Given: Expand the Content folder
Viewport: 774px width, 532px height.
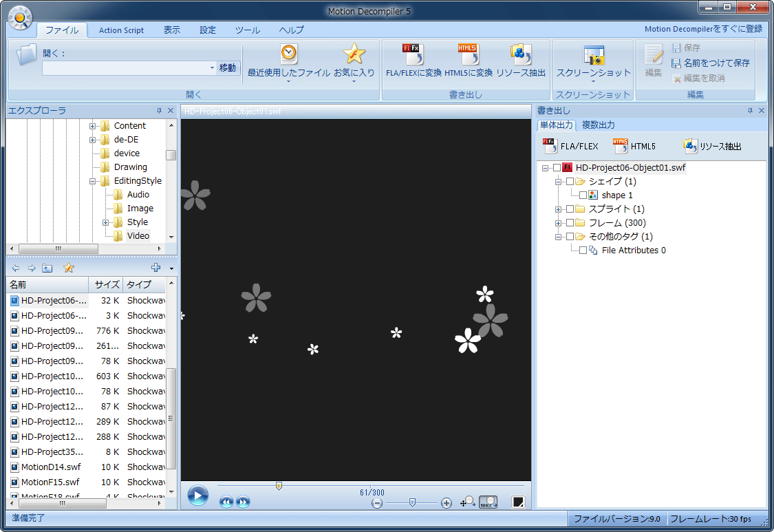Looking at the screenshot, I should [92, 126].
